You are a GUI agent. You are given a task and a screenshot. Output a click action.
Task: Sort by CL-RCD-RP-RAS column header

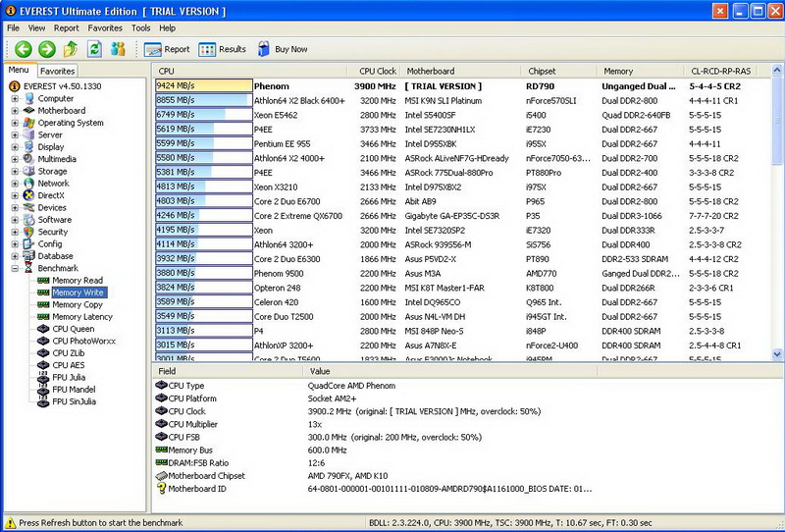tap(720, 71)
